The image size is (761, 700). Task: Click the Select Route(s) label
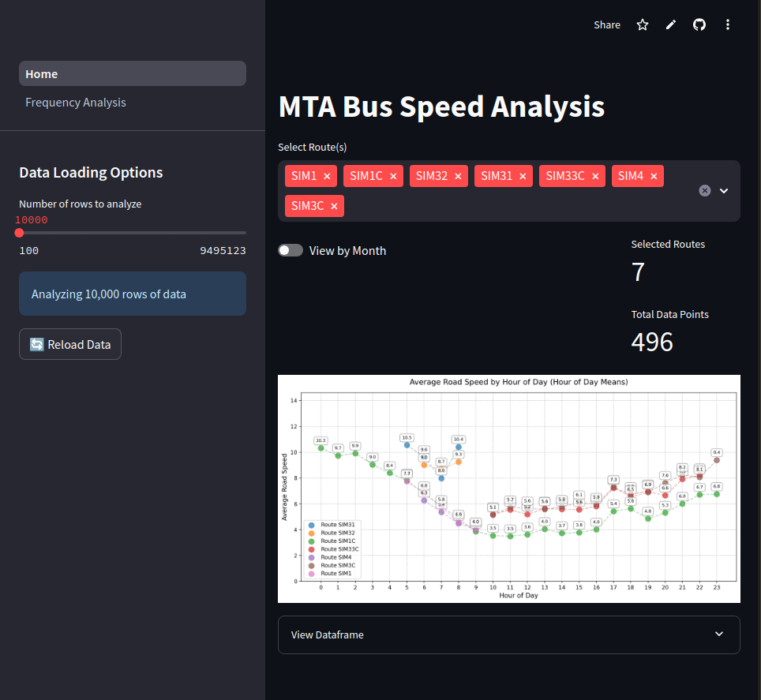pos(312,147)
